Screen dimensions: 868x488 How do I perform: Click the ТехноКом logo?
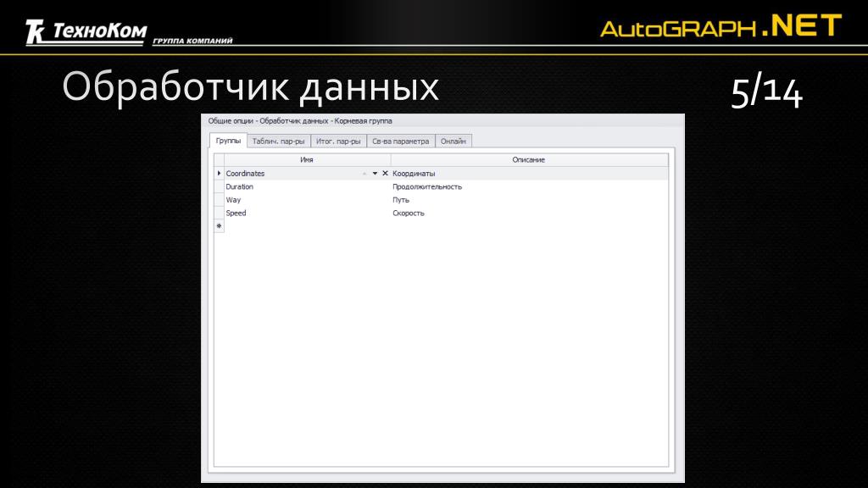[129, 32]
